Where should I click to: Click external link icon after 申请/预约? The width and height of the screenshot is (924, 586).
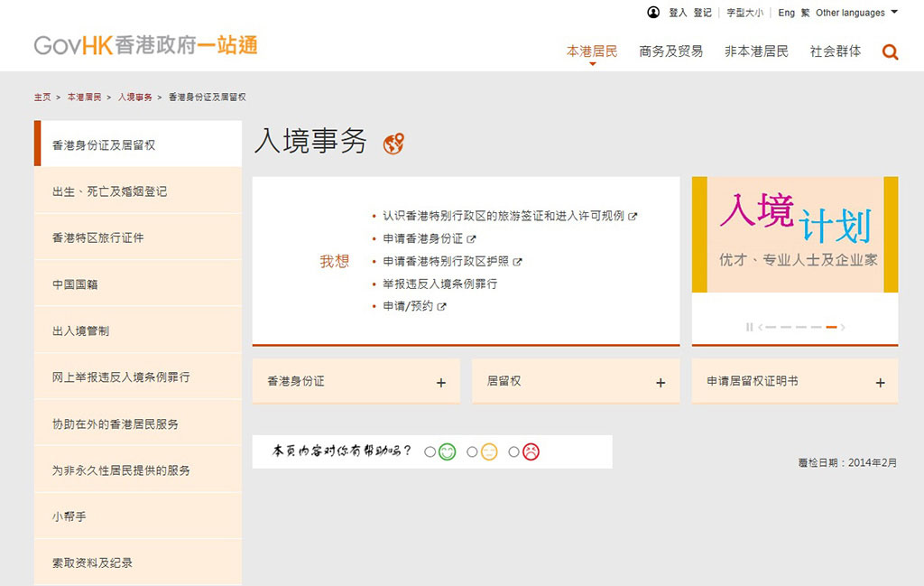coord(442,307)
